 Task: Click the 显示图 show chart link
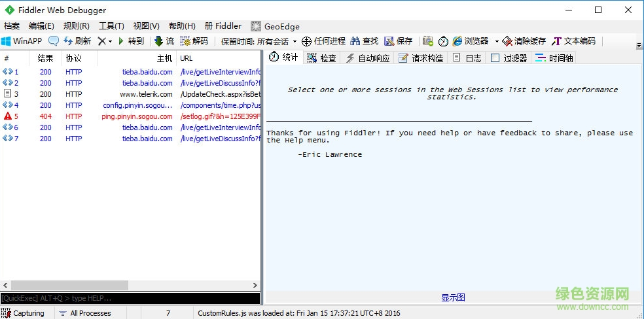[x=453, y=297]
